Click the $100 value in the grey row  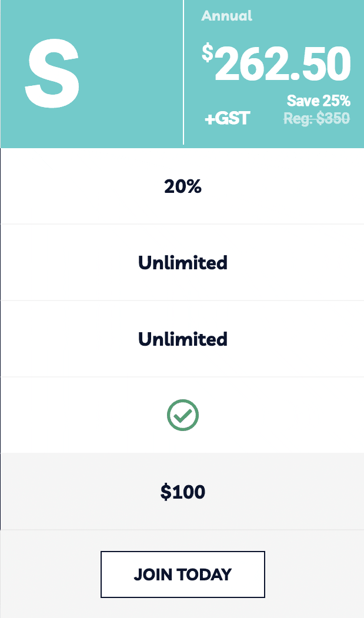[183, 492]
